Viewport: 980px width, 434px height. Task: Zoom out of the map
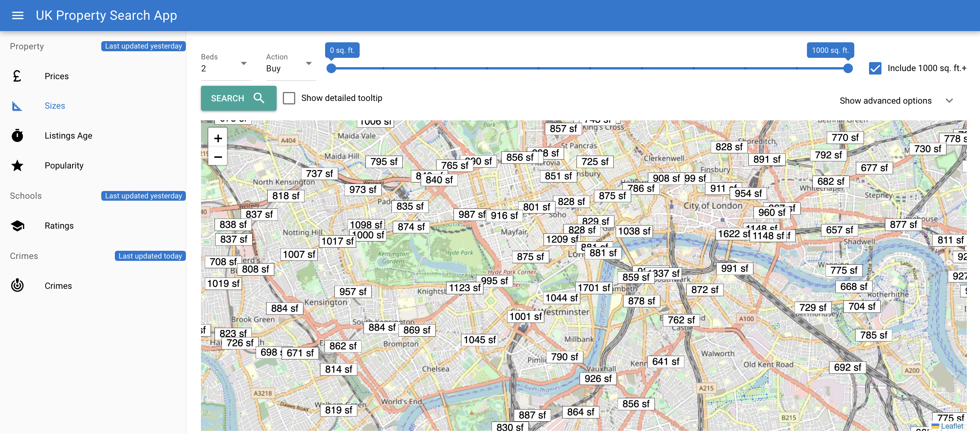point(218,157)
